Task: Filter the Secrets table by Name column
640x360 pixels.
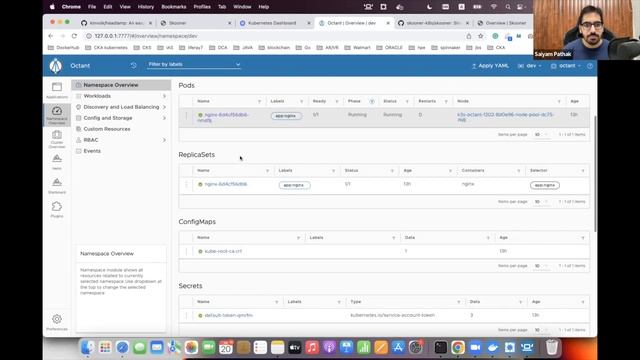Action: coord(276,302)
